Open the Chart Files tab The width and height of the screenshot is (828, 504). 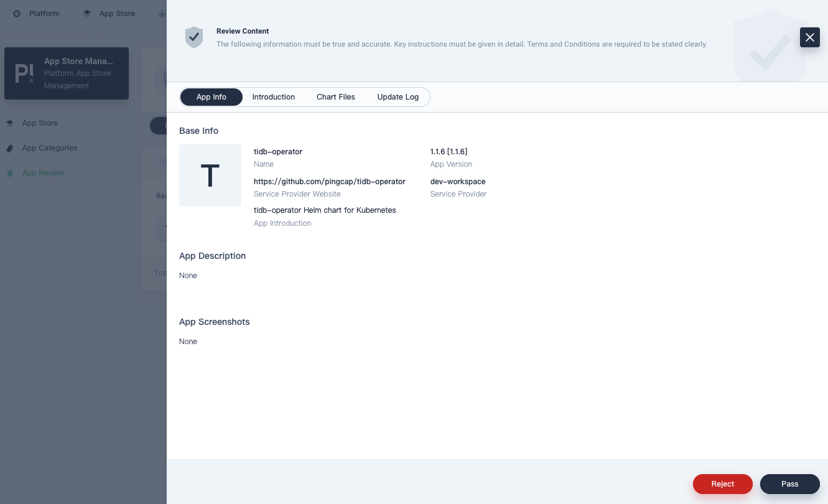336,97
